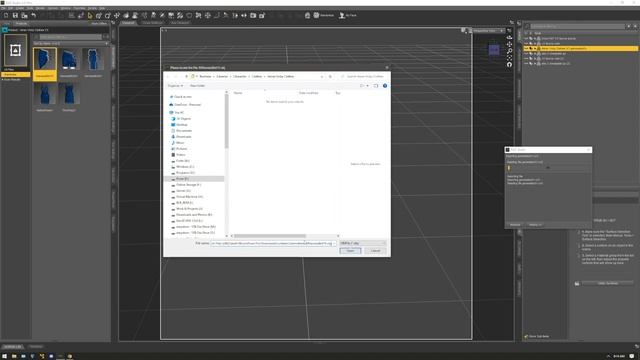Viewport: 640px width, 360px height.
Task: Open the Edit menu
Action: coord(11,8)
